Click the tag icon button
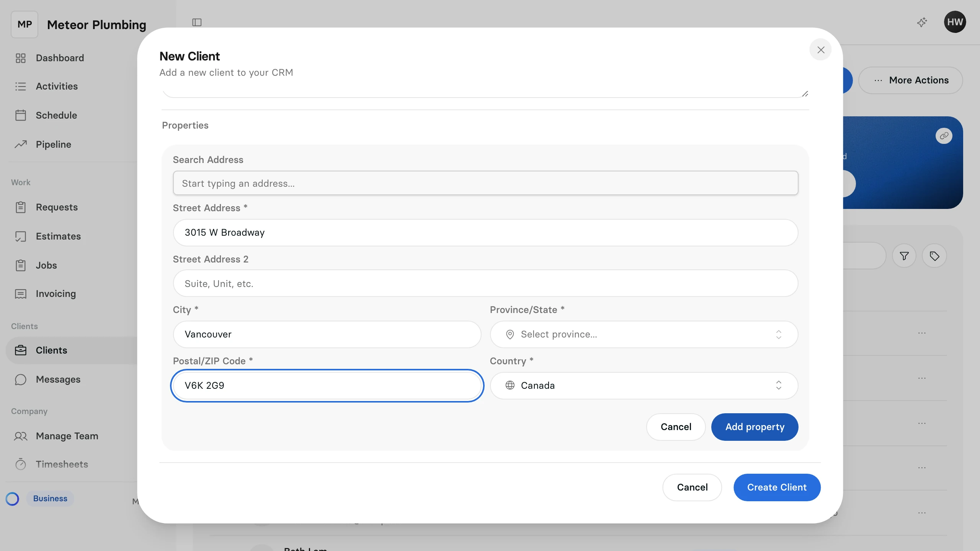This screenshot has height=551, width=980. (x=934, y=256)
